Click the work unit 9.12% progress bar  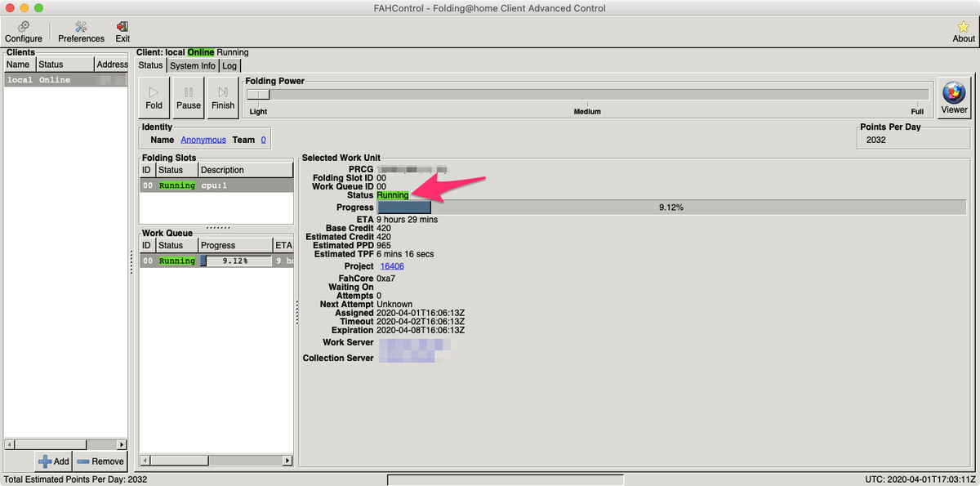click(670, 207)
